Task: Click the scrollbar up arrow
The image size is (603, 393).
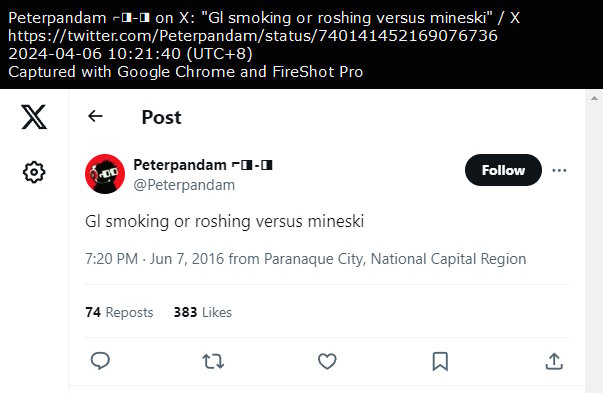Action: 594,98
